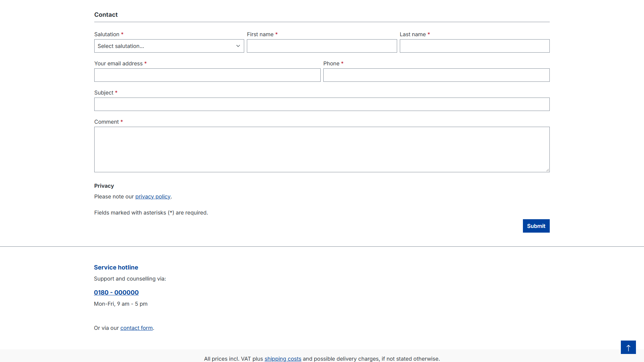Open the privacy policy link
The width and height of the screenshot is (644, 362).
(x=153, y=197)
